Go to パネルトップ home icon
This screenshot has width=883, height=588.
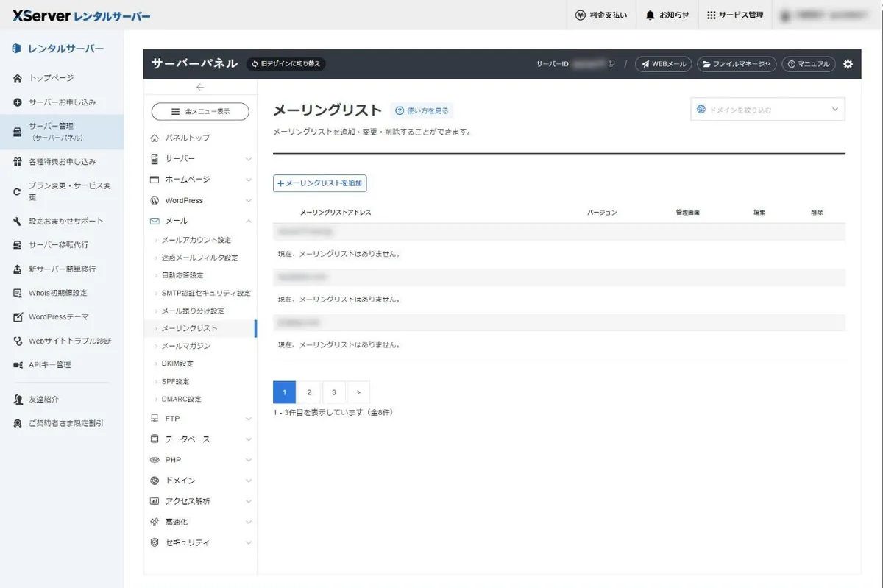pos(155,138)
